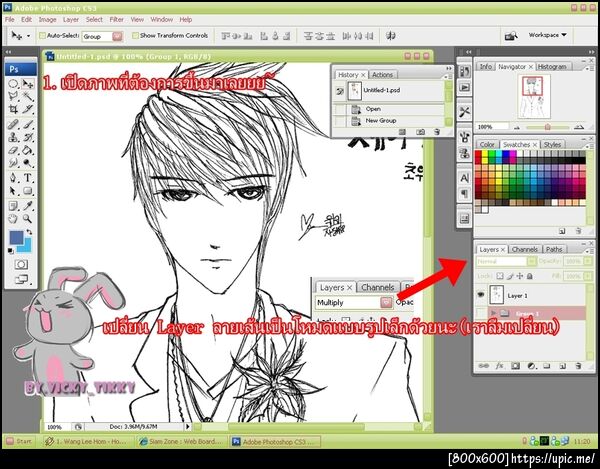Click the Windows Start button
Image resolution: width=600 pixels, height=469 pixels.
(19, 441)
